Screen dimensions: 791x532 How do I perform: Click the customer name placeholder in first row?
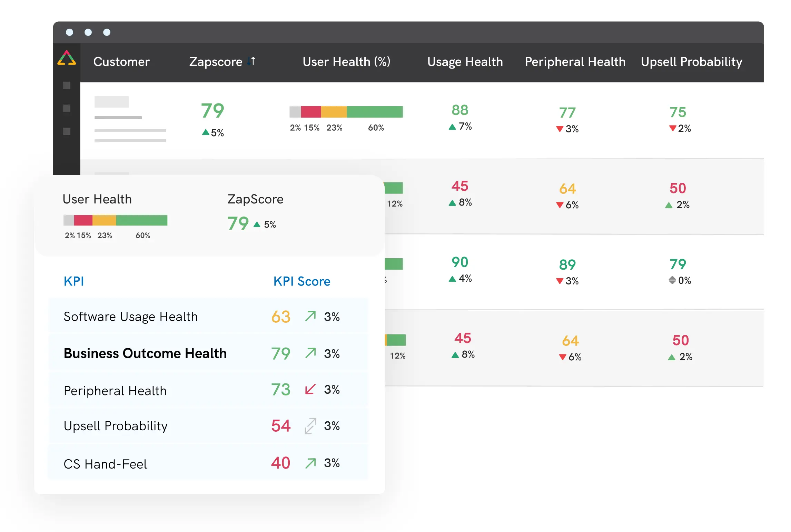click(x=111, y=102)
